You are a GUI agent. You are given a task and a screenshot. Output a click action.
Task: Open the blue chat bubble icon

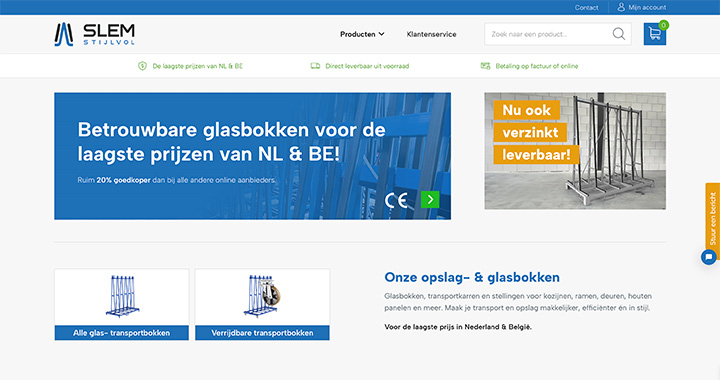[709, 257]
